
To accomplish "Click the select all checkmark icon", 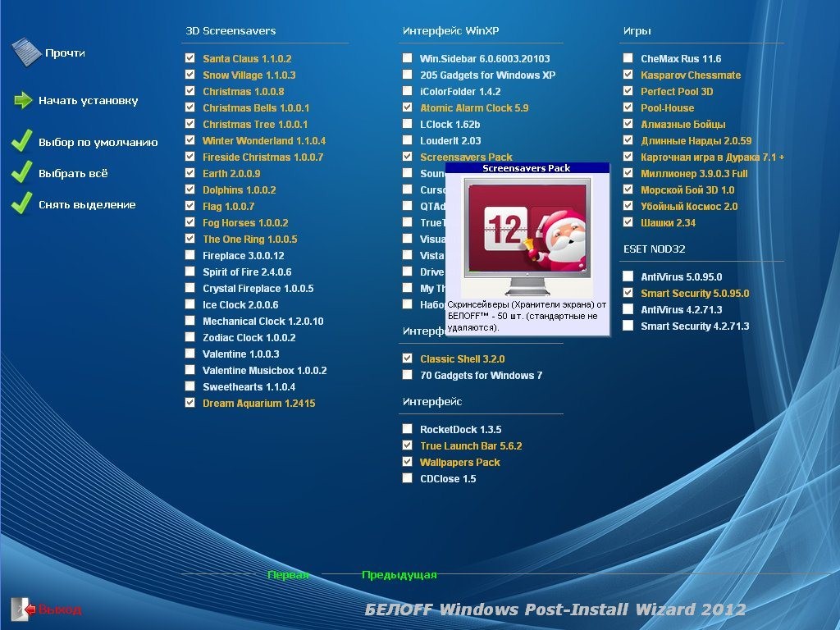I will point(22,172).
